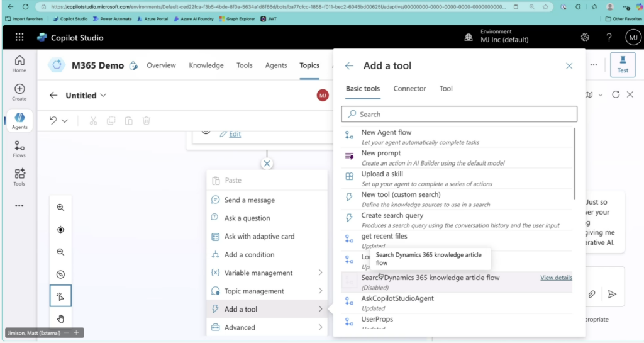Choose Ask with adaptive card
Viewport: 644px width, 343px height.
[267, 236]
